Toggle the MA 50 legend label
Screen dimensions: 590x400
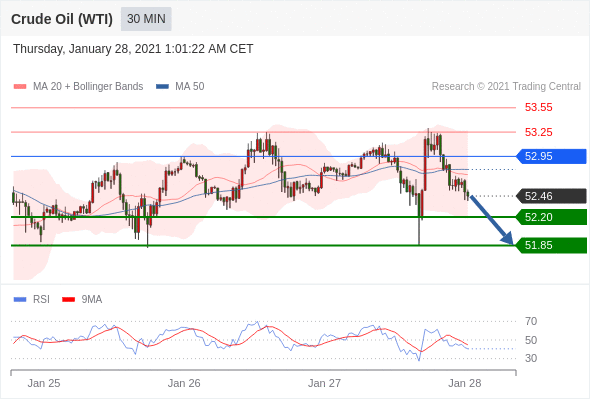pos(190,87)
